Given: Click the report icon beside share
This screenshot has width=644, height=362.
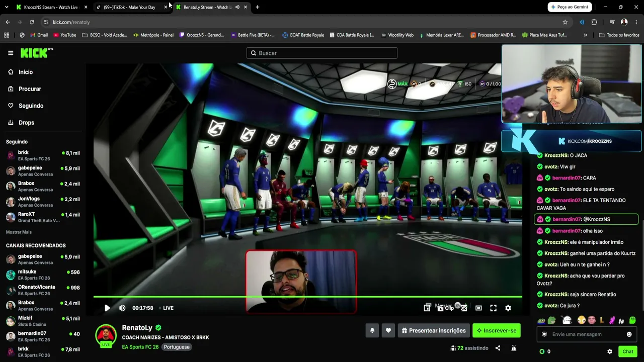Looking at the screenshot, I should pyautogui.click(x=514, y=348).
